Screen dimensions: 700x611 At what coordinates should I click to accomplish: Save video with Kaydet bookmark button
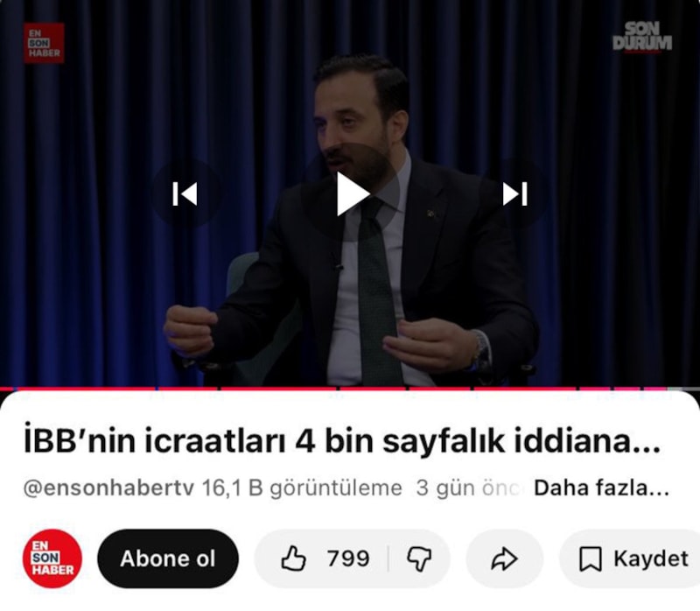(x=633, y=558)
